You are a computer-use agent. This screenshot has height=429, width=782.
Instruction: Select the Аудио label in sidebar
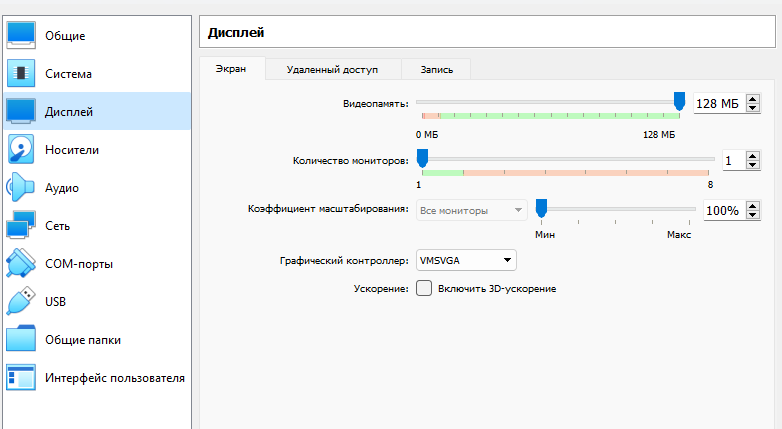[x=62, y=188]
